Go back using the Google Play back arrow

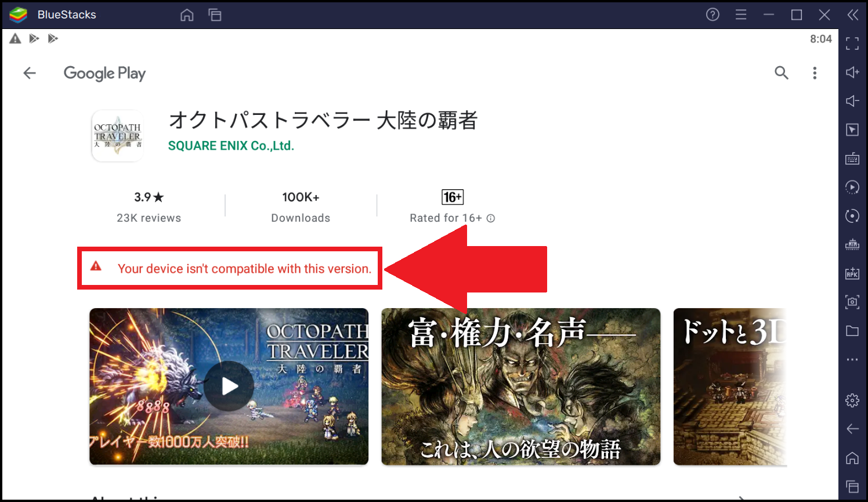click(30, 73)
